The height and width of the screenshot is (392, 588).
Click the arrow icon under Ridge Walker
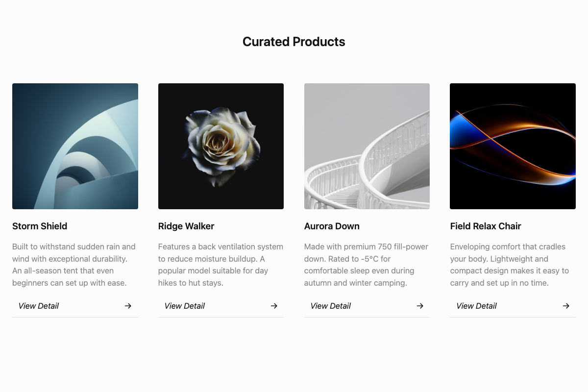tap(274, 306)
